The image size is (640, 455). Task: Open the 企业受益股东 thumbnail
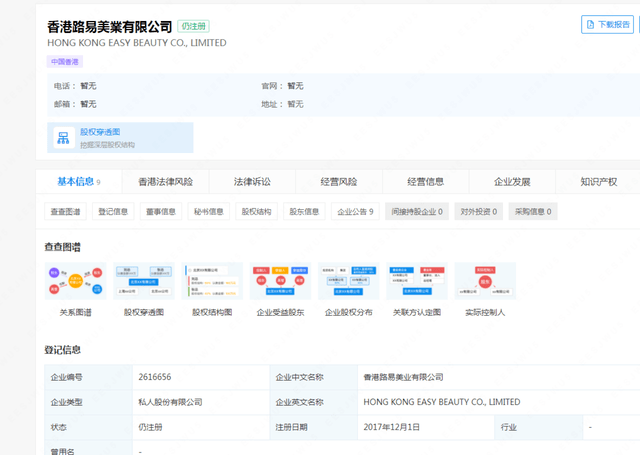[280, 281]
